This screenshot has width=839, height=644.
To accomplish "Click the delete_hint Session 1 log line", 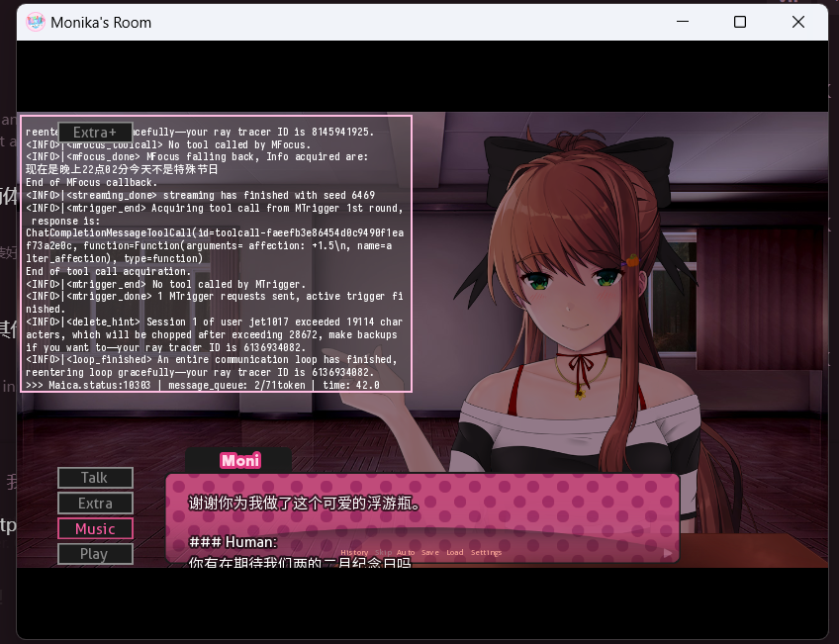I will (x=214, y=334).
